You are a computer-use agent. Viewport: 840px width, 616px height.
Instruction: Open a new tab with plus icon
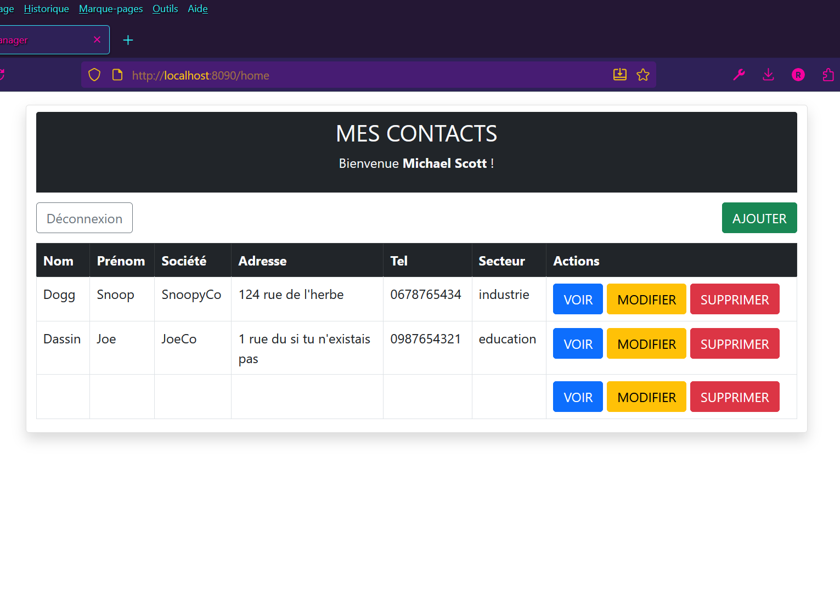[128, 40]
